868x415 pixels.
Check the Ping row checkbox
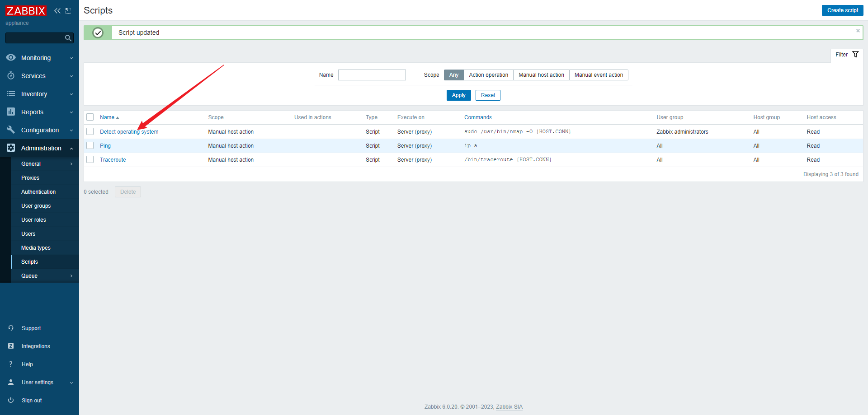point(90,145)
